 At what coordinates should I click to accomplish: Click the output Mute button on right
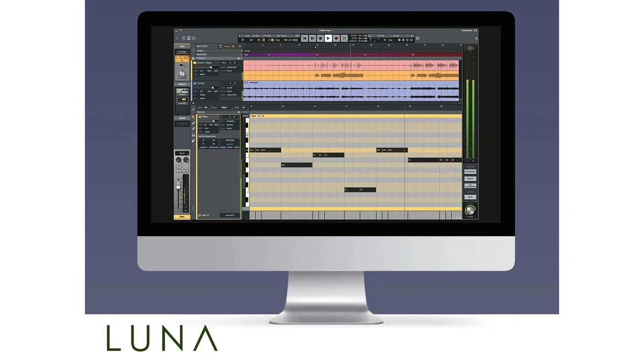pyautogui.click(x=470, y=197)
